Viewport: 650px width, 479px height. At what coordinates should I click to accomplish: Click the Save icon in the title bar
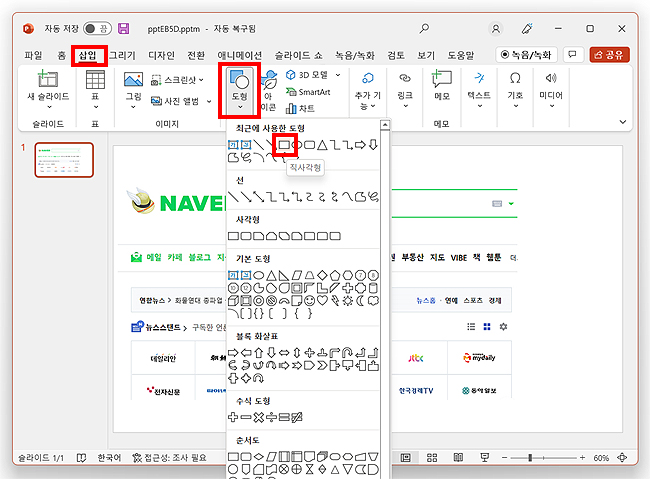[123, 29]
